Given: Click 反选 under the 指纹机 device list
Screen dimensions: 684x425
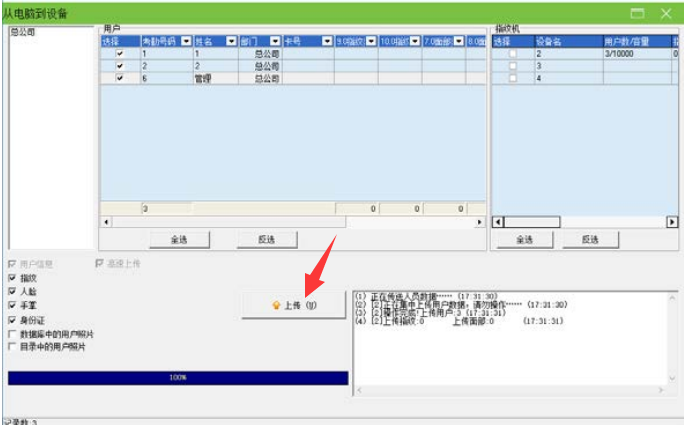Looking at the screenshot, I should tap(590, 240).
